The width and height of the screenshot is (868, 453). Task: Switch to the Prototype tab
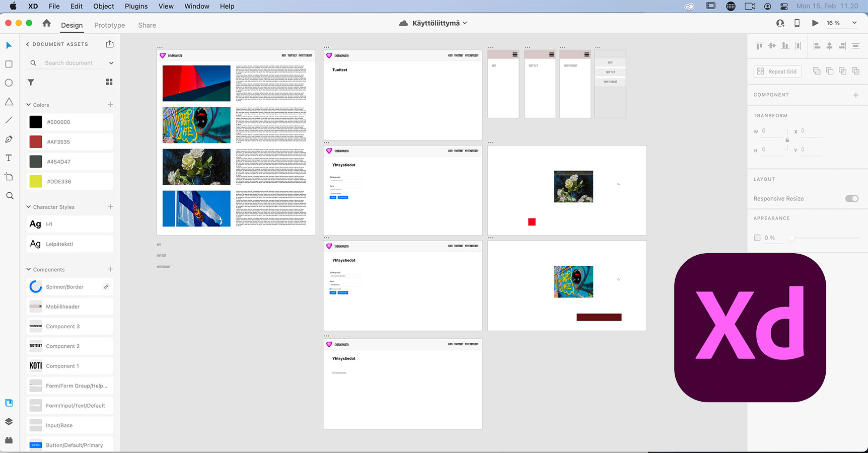click(x=110, y=25)
